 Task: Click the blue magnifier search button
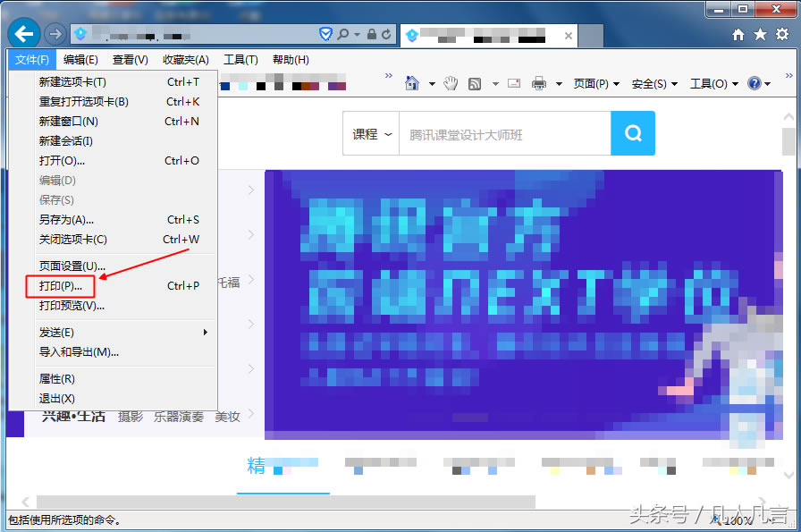tap(633, 131)
